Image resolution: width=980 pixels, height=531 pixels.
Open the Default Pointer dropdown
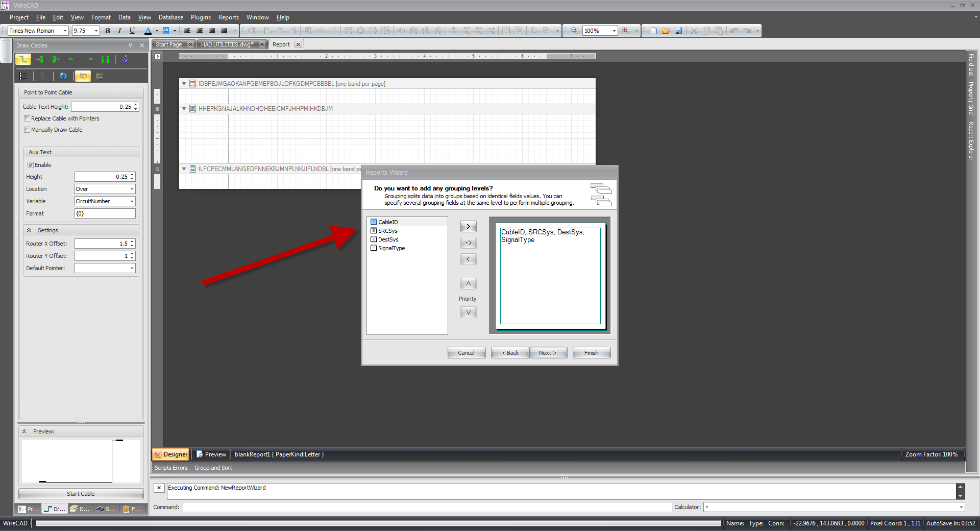[x=132, y=268]
